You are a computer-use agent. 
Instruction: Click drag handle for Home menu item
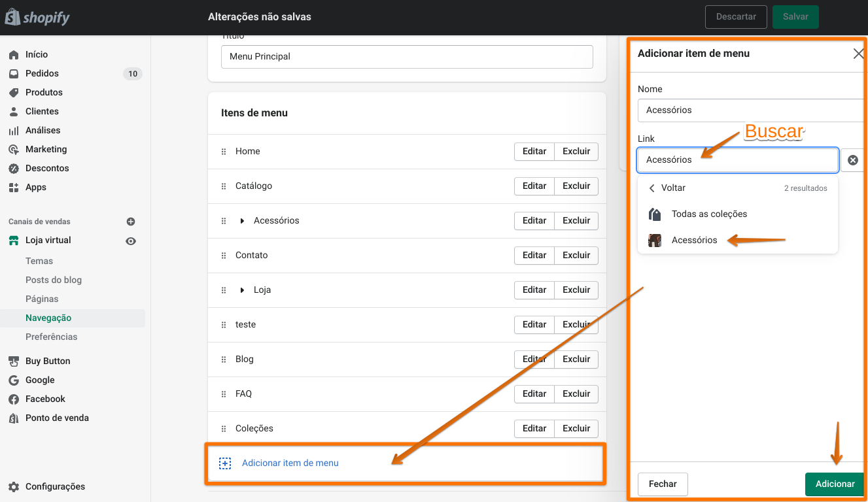click(x=224, y=152)
